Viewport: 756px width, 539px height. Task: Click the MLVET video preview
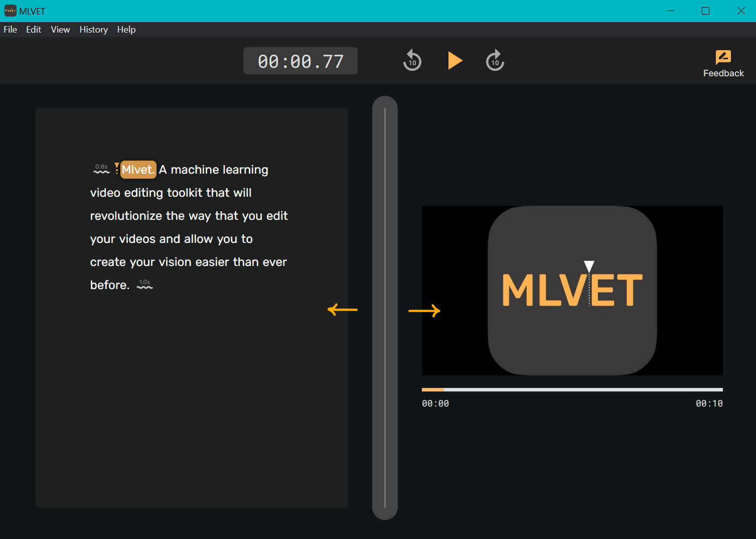[x=572, y=291]
